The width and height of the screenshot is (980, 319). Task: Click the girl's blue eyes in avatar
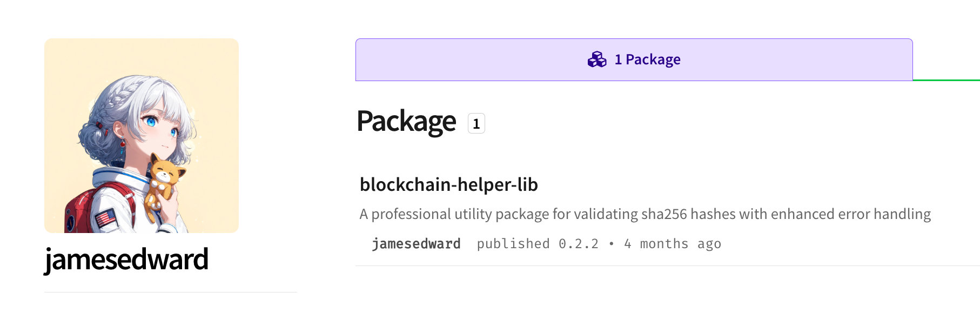pos(161,125)
